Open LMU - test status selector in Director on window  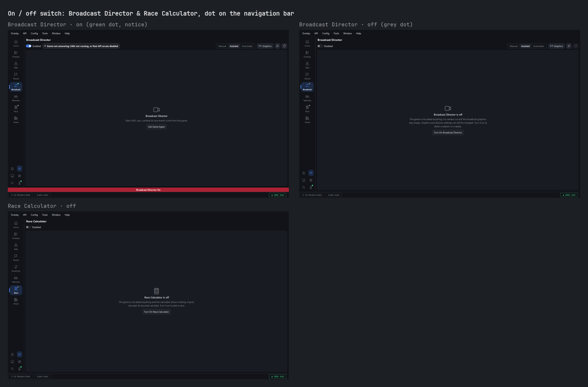[278, 195]
